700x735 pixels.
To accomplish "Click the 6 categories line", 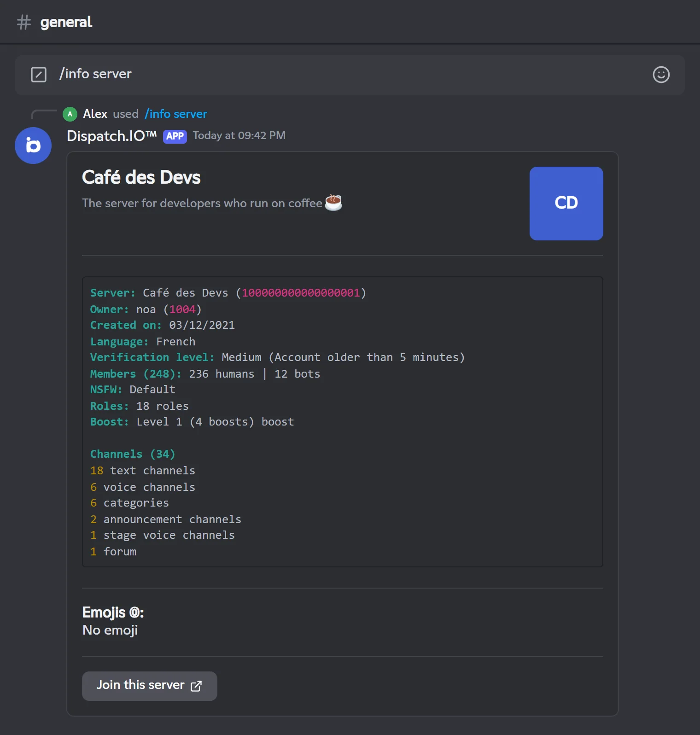I will pos(130,503).
